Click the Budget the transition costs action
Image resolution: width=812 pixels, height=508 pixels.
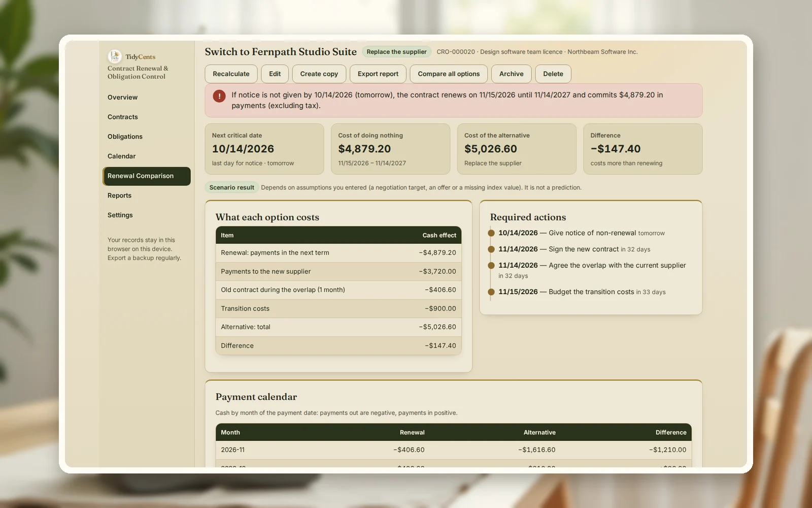582,292
